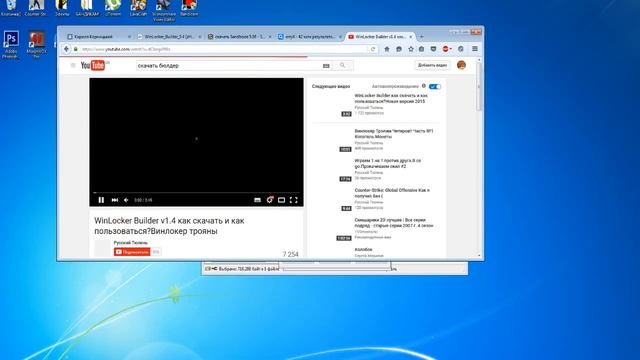Screen dimensions: 640x360
Task: Open Counter-Strike desktop shortcut
Action: (36, 8)
